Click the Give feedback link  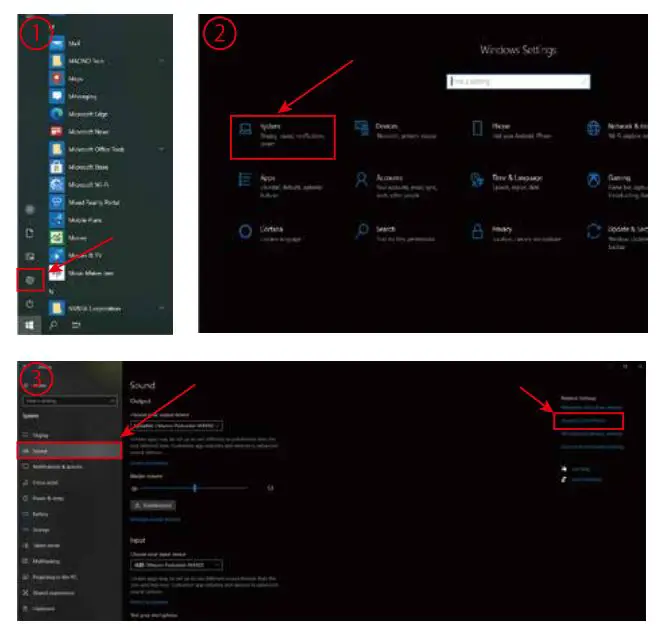click(587, 480)
